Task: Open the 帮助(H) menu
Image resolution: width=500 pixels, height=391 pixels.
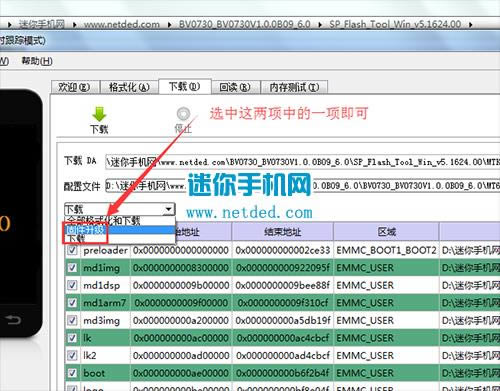Action: 37,61
